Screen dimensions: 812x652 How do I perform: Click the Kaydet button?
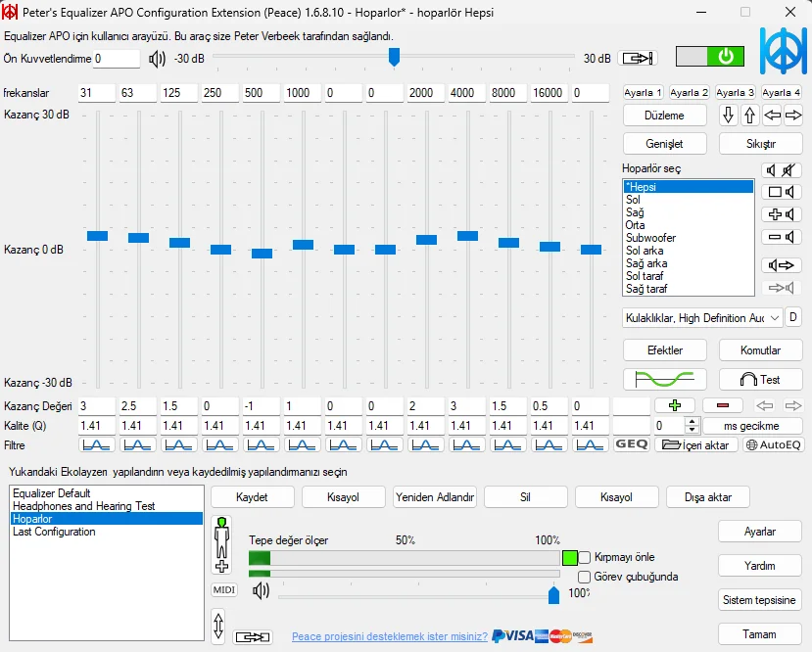click(252, 497)
